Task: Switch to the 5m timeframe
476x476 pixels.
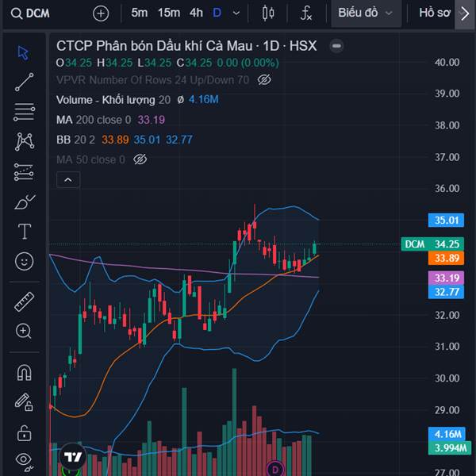Action: tap(140, 13)
